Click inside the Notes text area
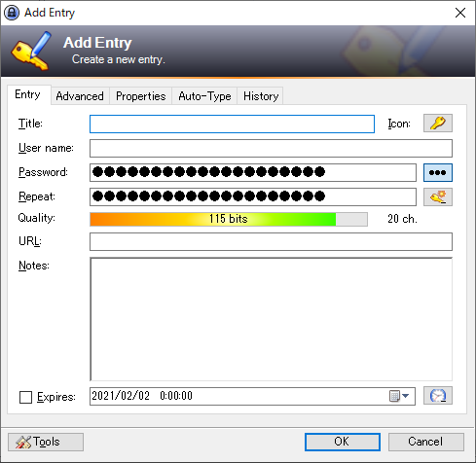 (x=271, y=319)
